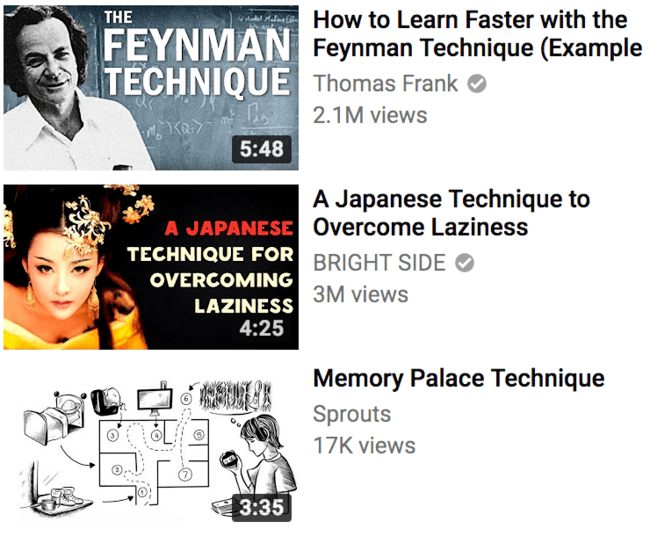
Task: Visit the Sprouts channel
Action: coord(352,414)
